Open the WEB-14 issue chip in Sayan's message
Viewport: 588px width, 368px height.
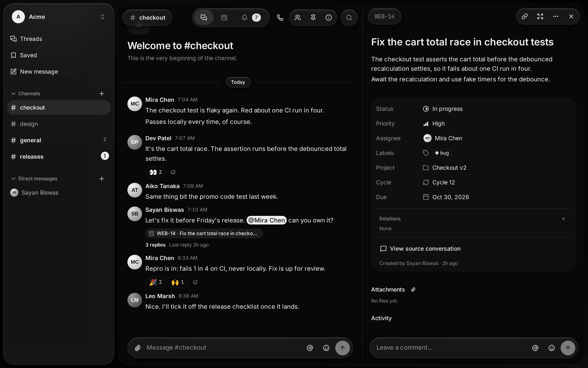coord(204,233)
